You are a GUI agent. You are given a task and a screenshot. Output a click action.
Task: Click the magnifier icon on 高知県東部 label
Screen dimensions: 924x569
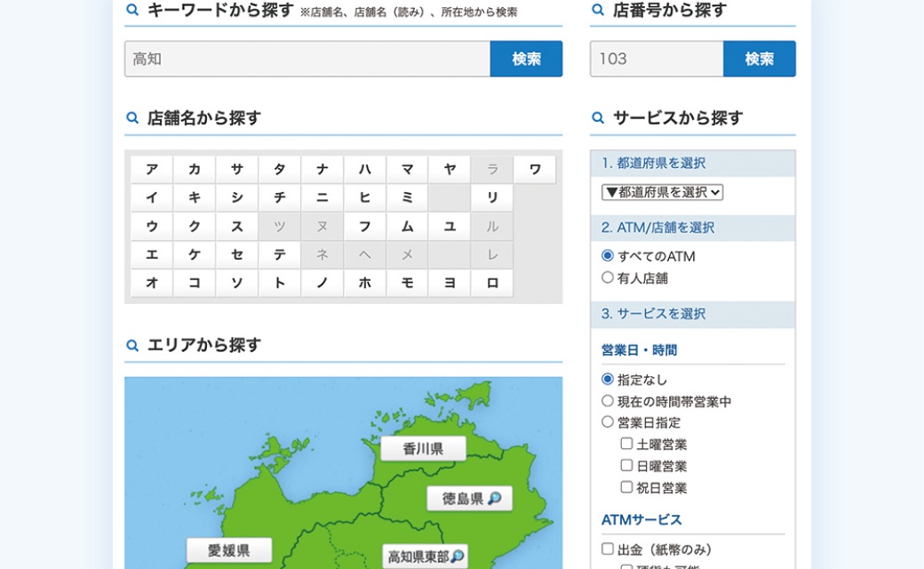pos(458,557)
